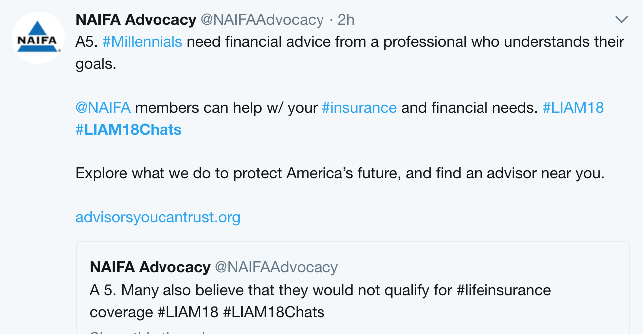Viewport: 644px width, 334px height.
Task: Open the #Millennials hashtag
Action: [x=142, y=42]
